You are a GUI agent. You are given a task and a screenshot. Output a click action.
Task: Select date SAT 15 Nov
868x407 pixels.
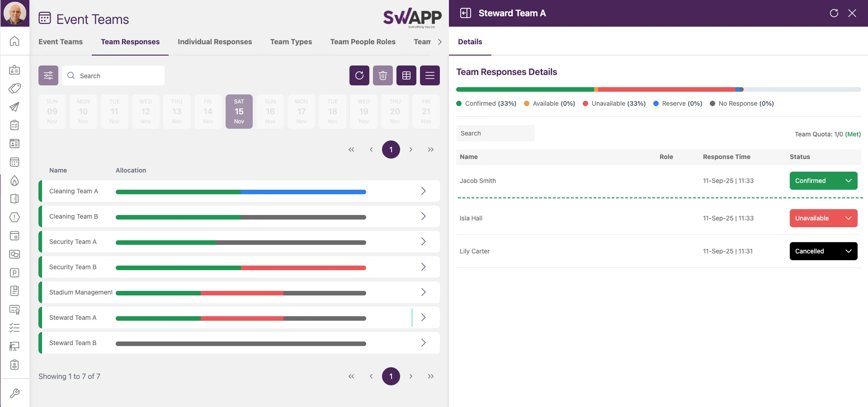click(239, 112)
